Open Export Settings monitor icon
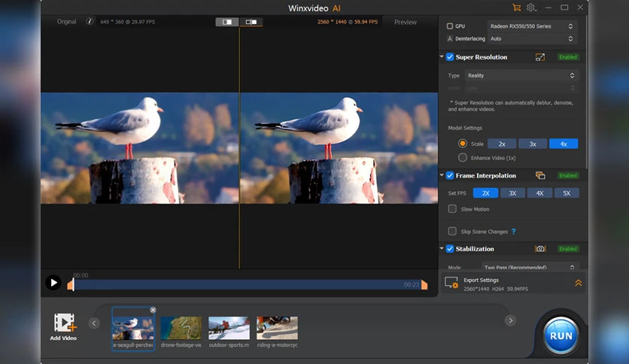 pos(451,283)
